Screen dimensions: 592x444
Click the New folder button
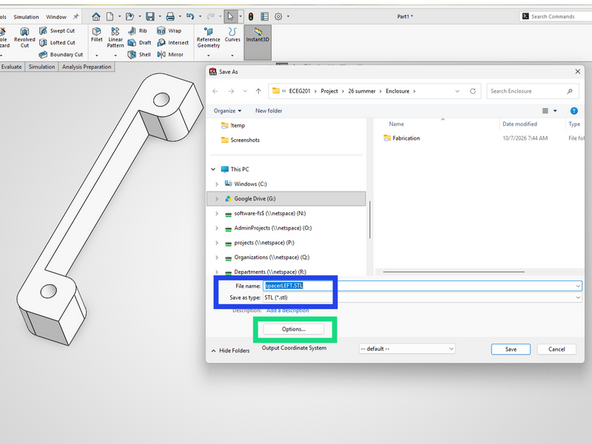click(x=268, y=111)
